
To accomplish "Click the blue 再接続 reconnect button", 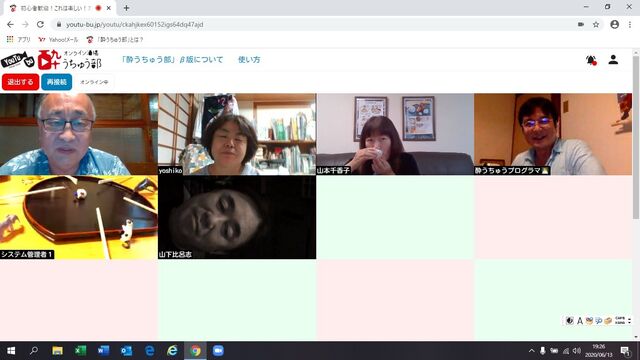I will 57,82.
